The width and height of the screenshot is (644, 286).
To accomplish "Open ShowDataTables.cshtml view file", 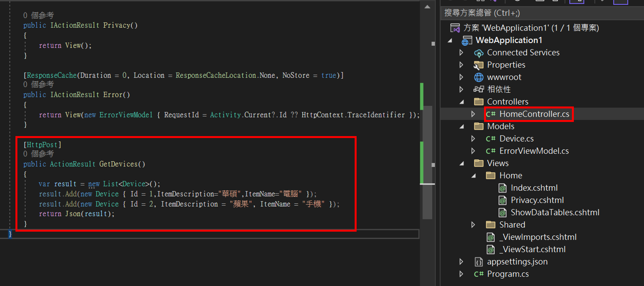I will [x=555, y=212].
